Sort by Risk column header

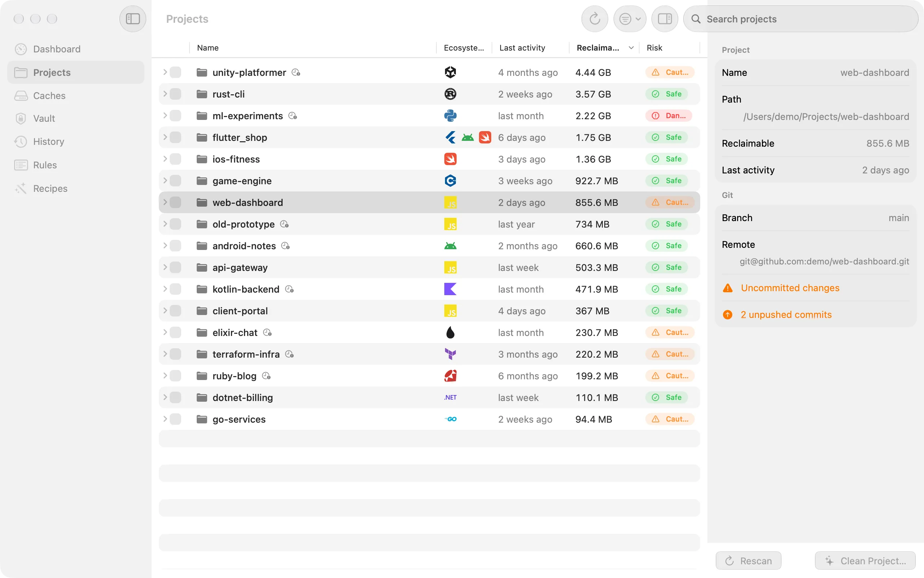click(x=669, y=48)
